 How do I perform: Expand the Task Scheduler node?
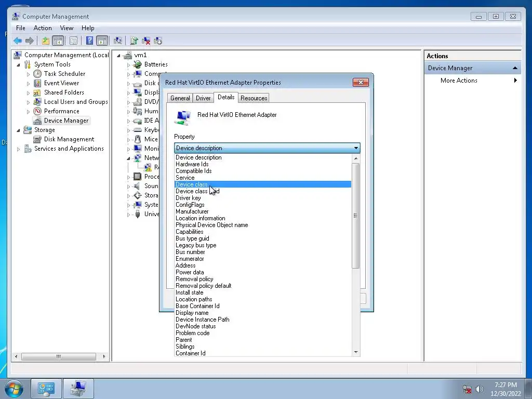pyautogui.click(x=28, y=74)
